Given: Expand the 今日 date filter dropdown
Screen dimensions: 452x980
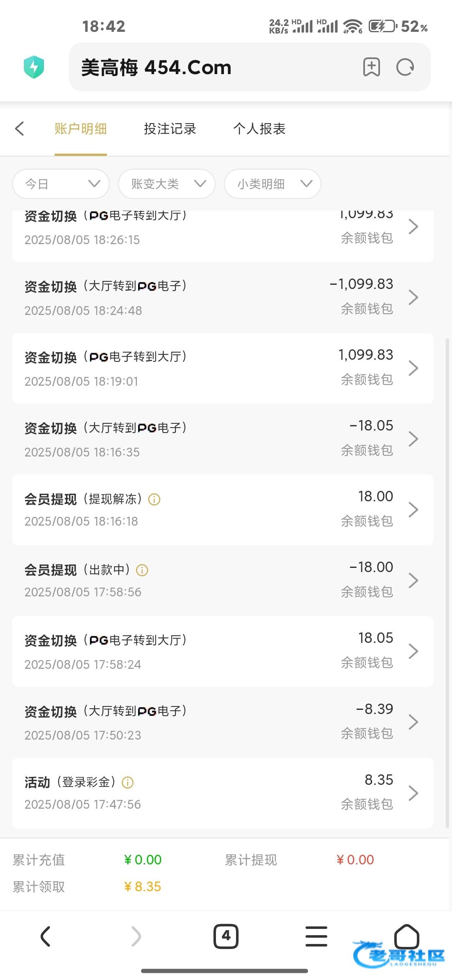Looking at the screenshot, I should pyautogui.click(x=61, y=184).
